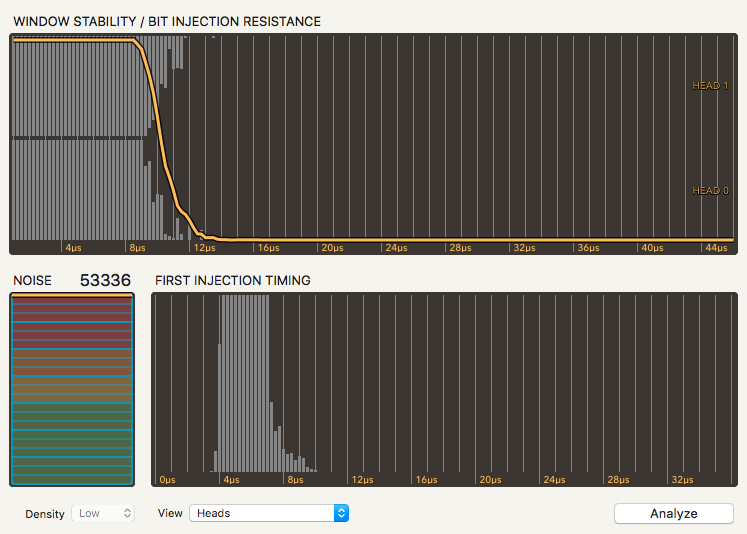Image resolution: width=747 pixels, height=534 pixels.
Task: Click the 32µs marker on first injection axis
Action: pyautogui.click(x=682, y=479)
